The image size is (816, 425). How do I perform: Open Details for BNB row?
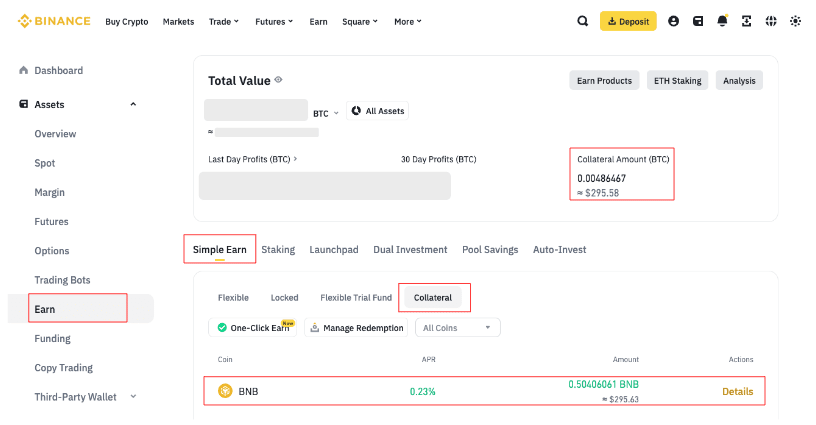click(x=737, y=391)
